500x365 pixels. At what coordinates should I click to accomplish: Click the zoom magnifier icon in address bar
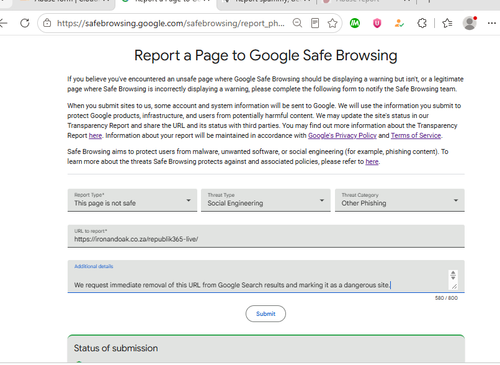pyautogui.click(x=297, y=23)
